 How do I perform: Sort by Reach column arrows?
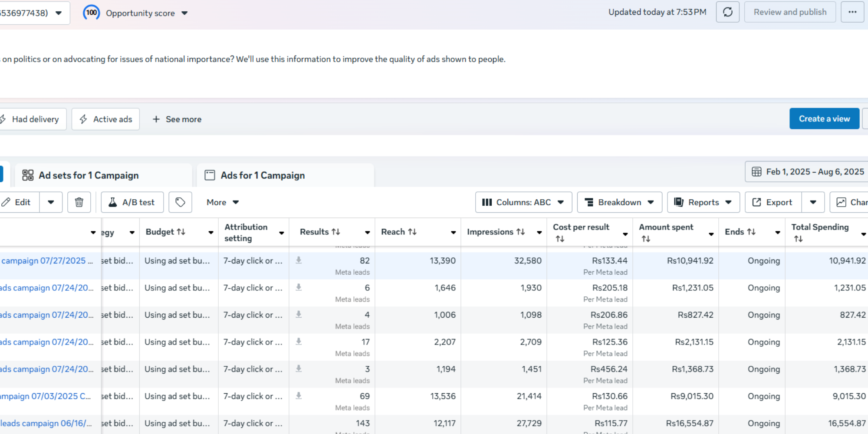[412, 232]
